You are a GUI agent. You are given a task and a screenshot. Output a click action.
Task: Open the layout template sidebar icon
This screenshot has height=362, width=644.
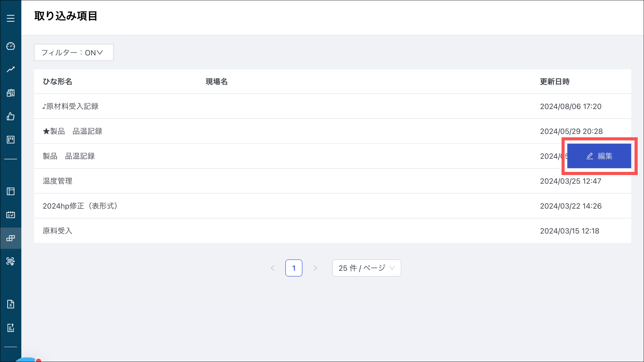coord(11,191)
